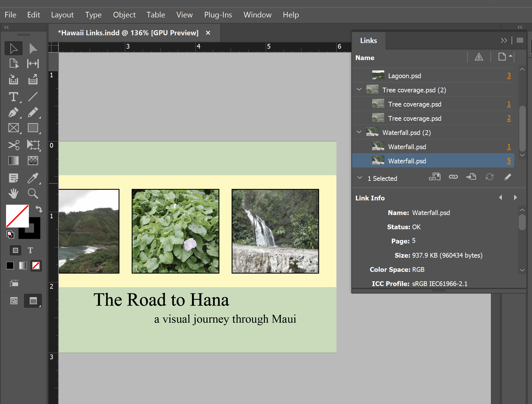Select the Line tool
Image resolution: width=532 pixels, height=404 pixels.
pos(33,97)
